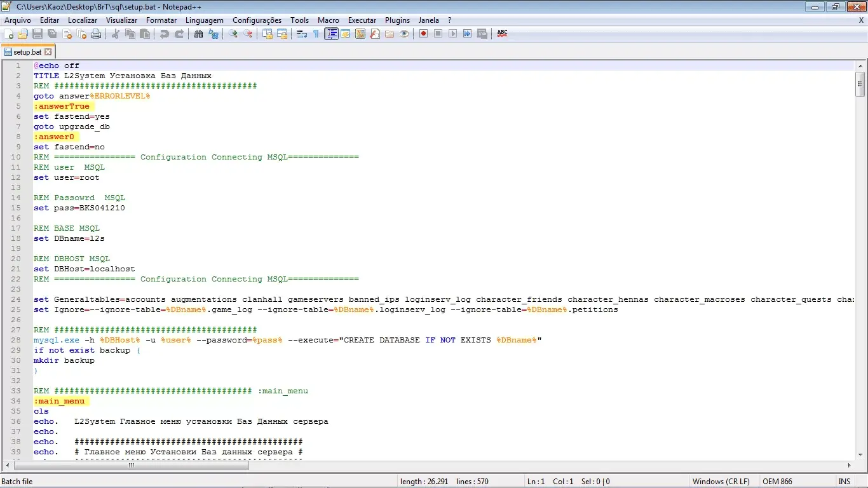Screen dimensions: 868x488
Task: Open the Macro menu
Action: coord(329,20)
